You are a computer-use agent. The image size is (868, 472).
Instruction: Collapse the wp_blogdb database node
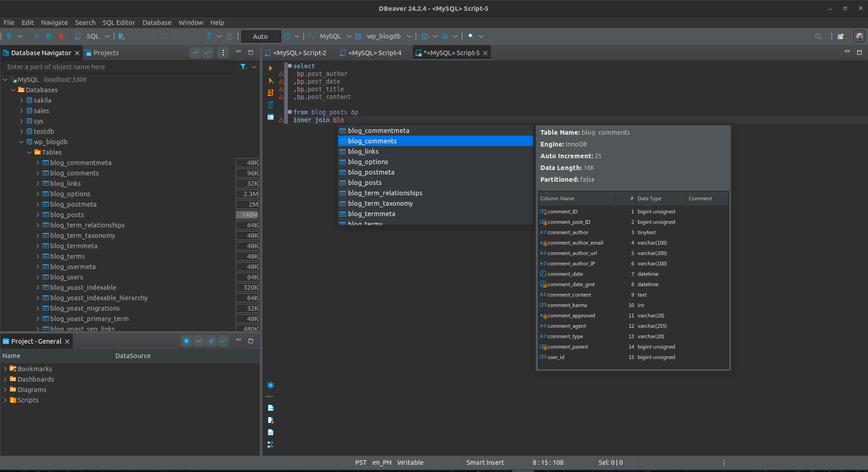pyautogui.click(x=21, y=142)
